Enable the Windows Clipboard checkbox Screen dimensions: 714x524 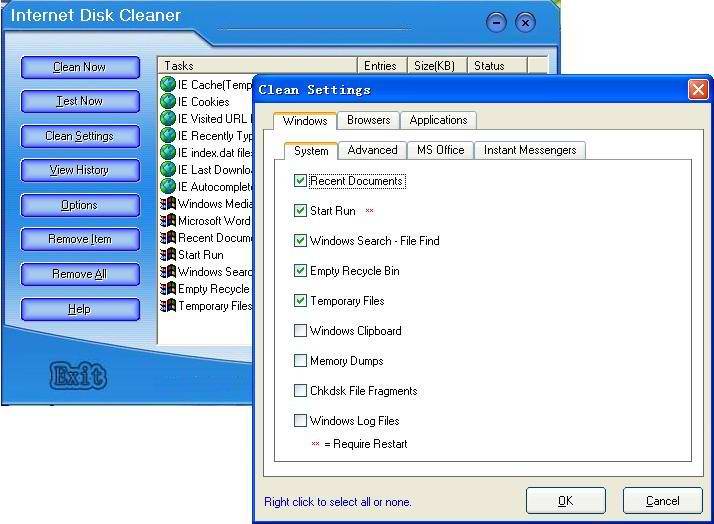(301, 331)
